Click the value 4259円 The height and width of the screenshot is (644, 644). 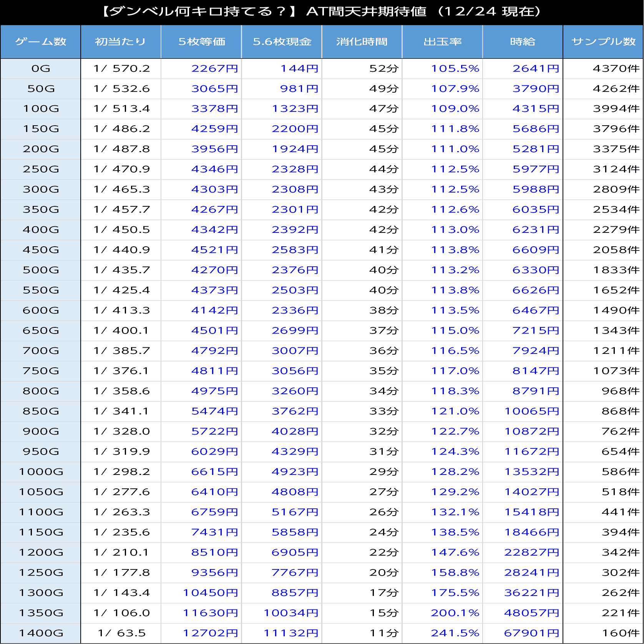tap(214, 129)
